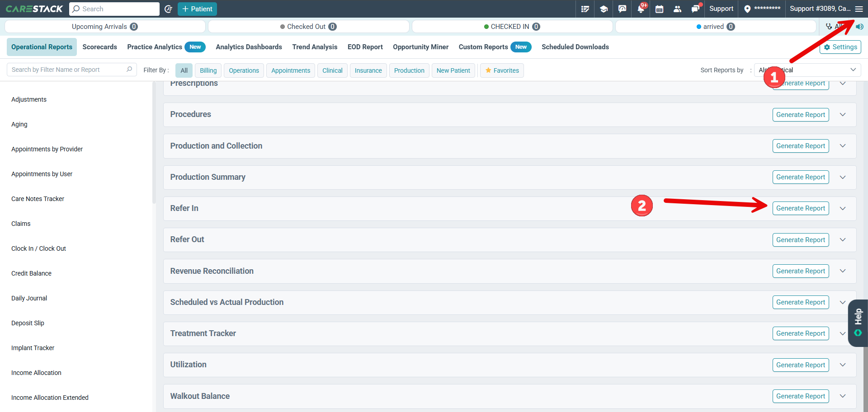
Task: Expand the Walkout Balance row
Action: point(843,396)
